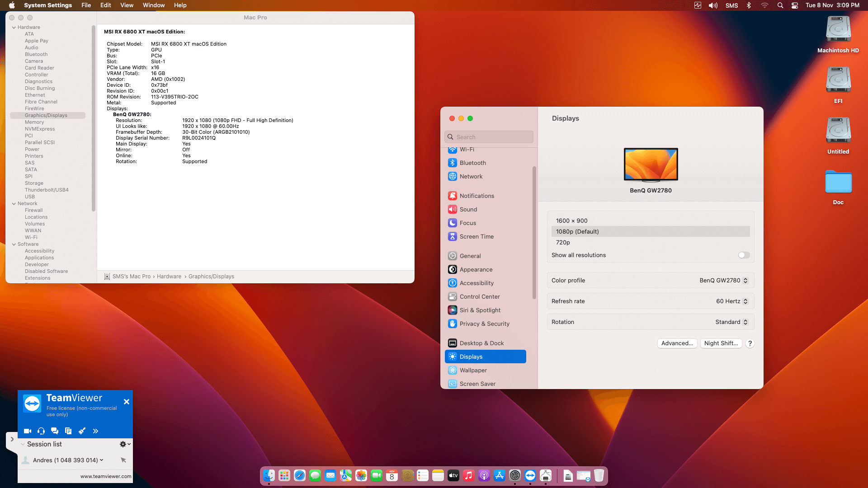
Task: Open Control Center from the menu bar
Action: pos(795,5)
